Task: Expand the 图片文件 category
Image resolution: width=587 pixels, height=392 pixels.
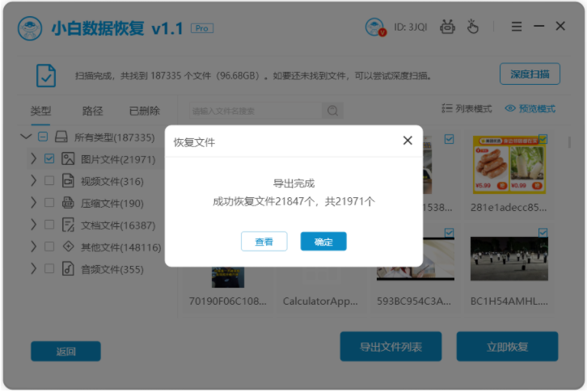Action: pyautogui.click(x=33, y=158)
